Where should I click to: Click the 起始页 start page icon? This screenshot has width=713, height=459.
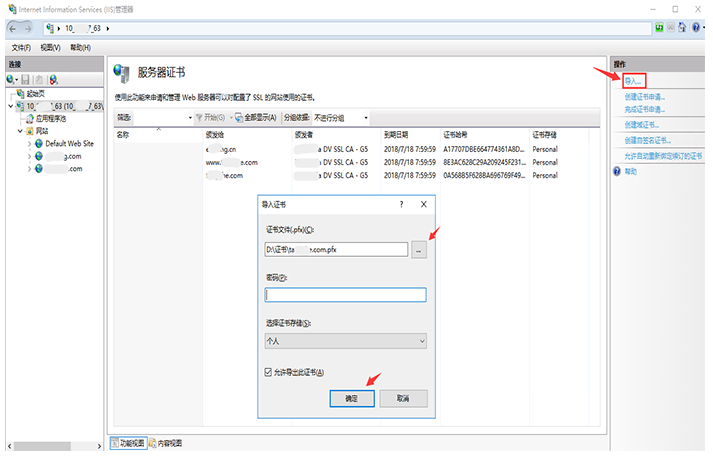(20, 92)
